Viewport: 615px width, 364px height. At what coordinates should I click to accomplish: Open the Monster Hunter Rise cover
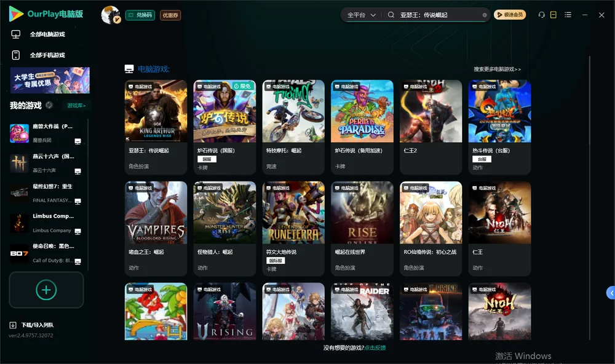[x=224, y=213]
